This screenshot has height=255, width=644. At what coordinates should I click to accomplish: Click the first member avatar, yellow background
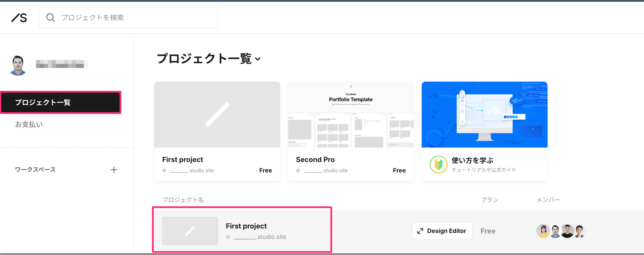pyautogui.click(x=543, y=231)
